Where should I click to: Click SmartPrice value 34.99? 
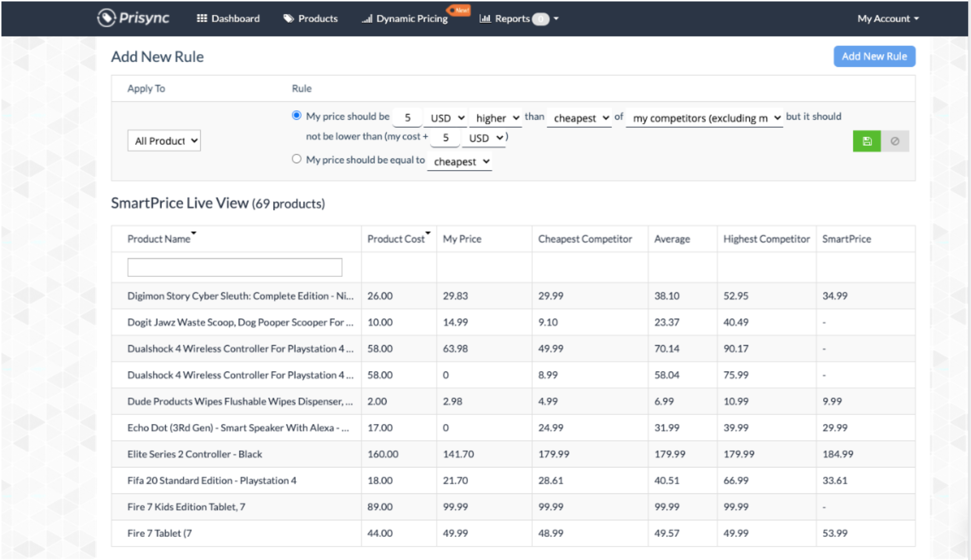click(x=834, y=296)
